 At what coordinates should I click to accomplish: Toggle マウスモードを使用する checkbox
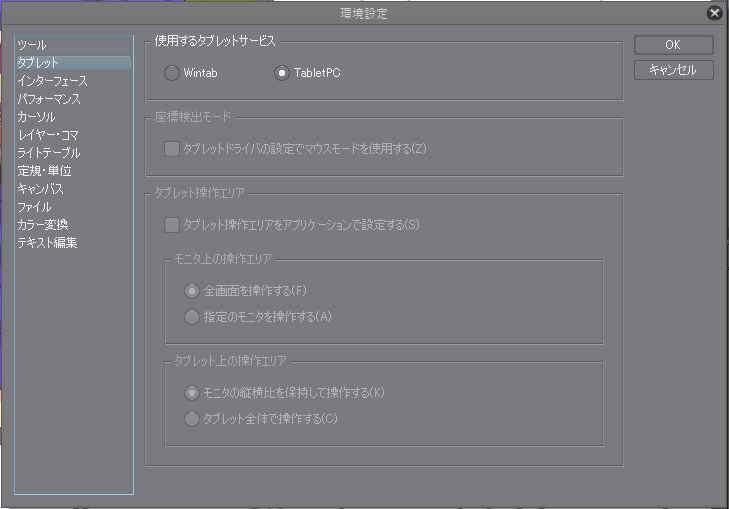172,149
